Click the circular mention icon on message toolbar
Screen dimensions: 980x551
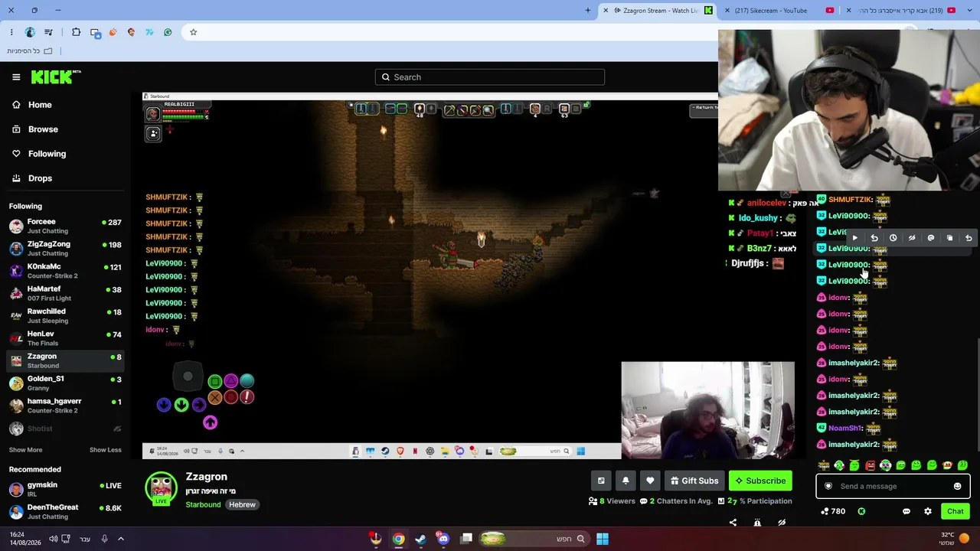[x=931, y=238]
